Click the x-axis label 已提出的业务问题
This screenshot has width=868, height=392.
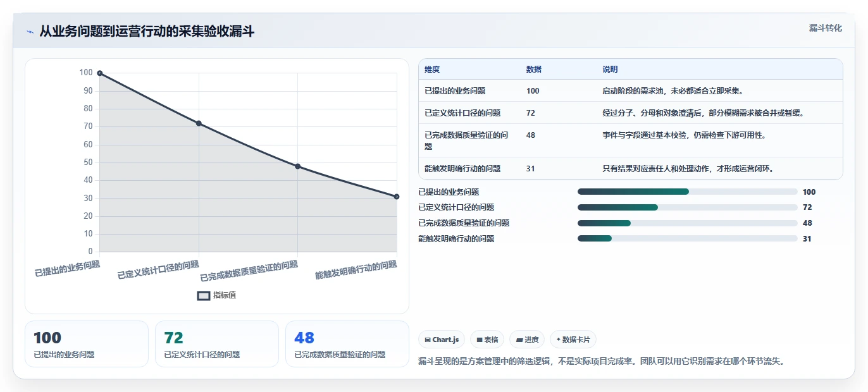pyautogui.click(x=67, y=269)
